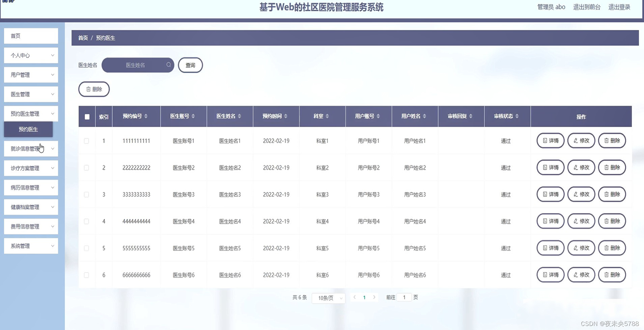The height and width of the screenshot is (330, 644).
Task: Click the magnifier icon in the doctor name search field
Action: [168, 65]
